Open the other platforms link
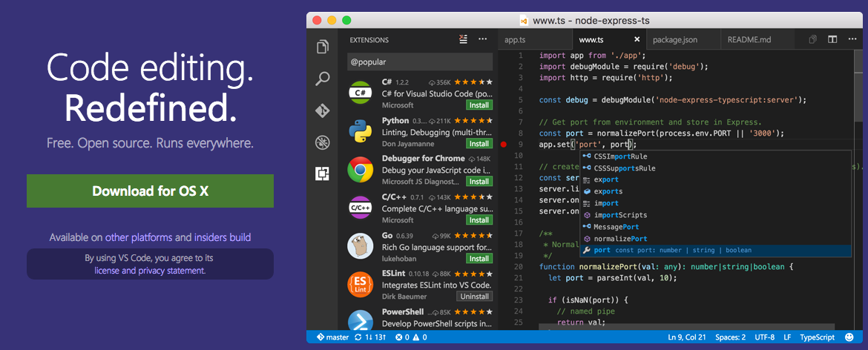Viewport: 868px width, 350px height. point(139,238)
